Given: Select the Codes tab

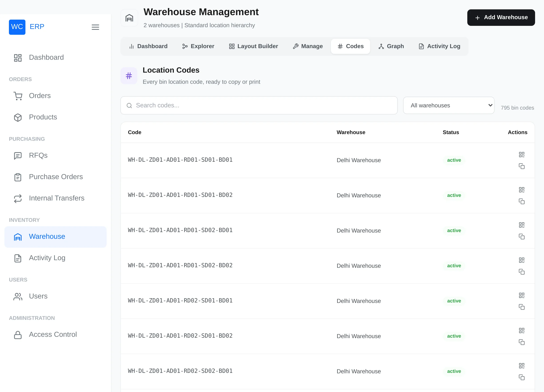Looking at the screenshot, I should click(x=350, y=46).
